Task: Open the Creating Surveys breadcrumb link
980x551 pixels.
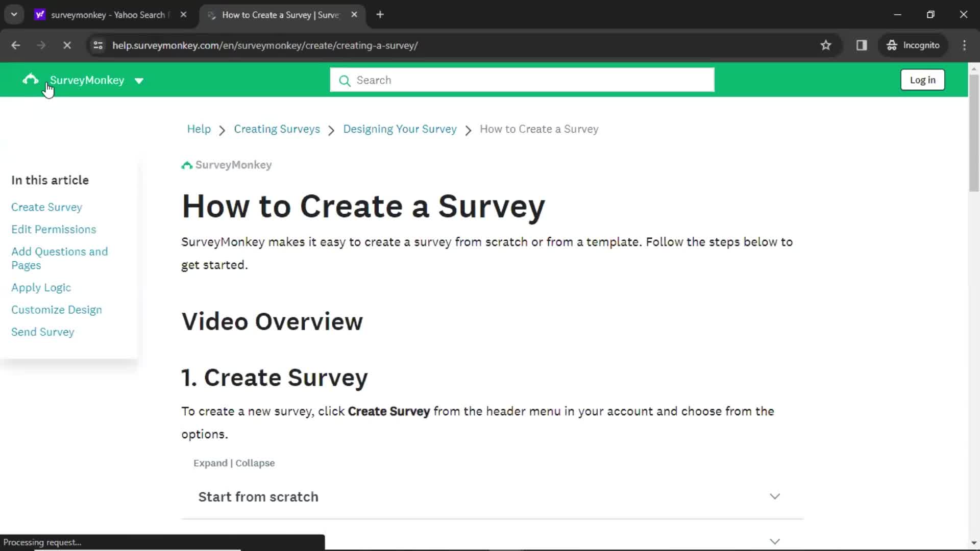Action: pyautogui.click(x=277, y=129)
